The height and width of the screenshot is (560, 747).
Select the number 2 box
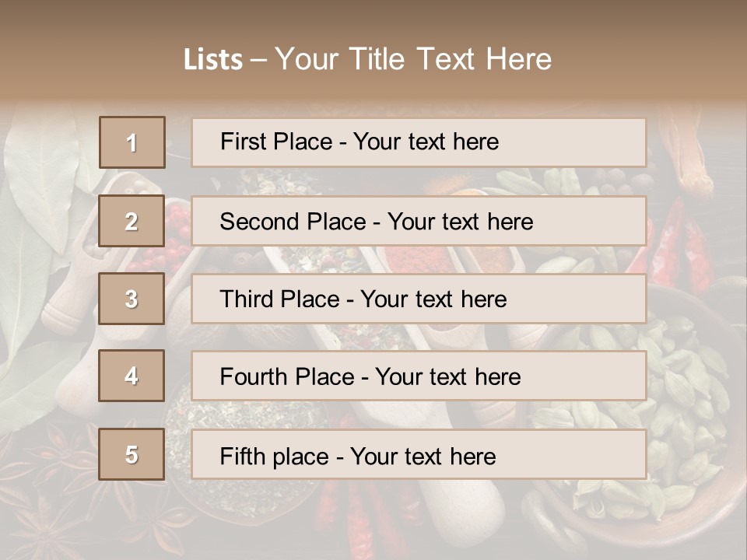point(132,221)
